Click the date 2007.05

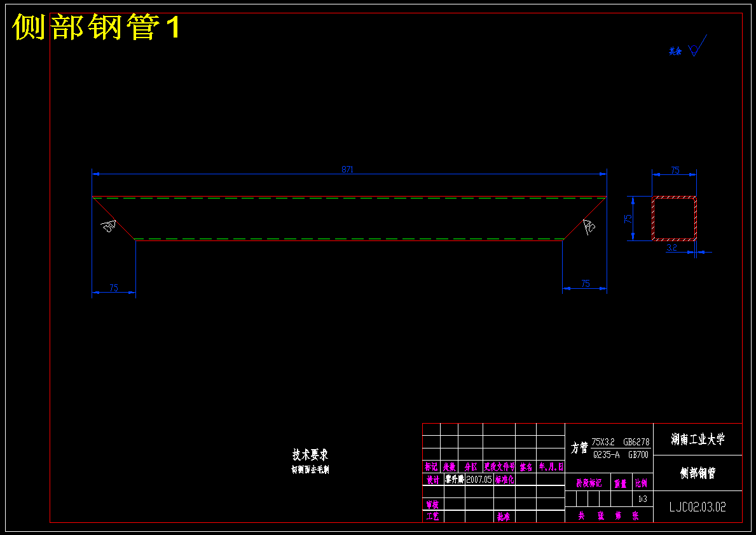point(479,480)
